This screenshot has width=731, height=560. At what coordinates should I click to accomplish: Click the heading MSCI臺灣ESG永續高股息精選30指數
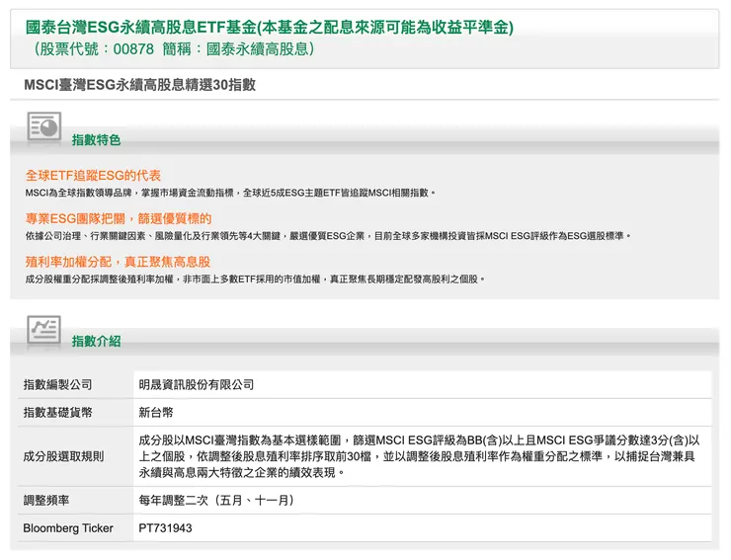[x=139, y=84]
